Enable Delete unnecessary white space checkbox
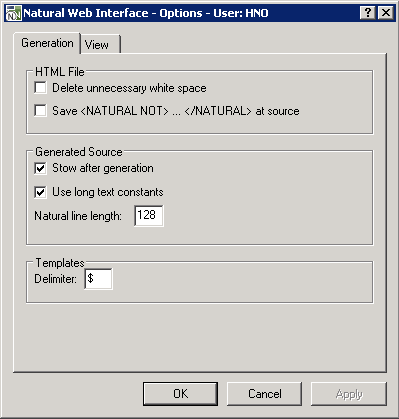The width and height of the screenshot is (399, 419). 40,88
